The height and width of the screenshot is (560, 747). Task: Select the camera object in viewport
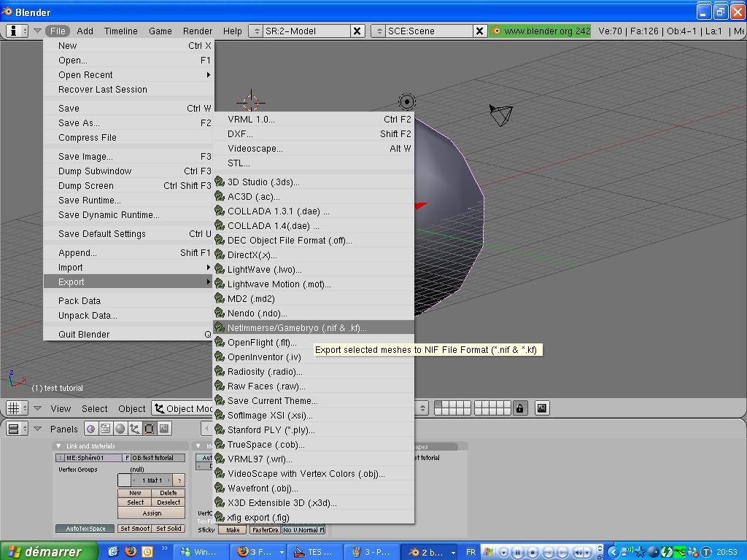[500, 114]
